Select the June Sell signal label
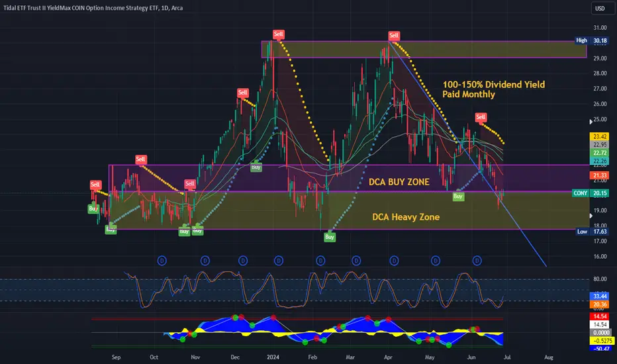The image size is (617, 364). click(481, 117)
